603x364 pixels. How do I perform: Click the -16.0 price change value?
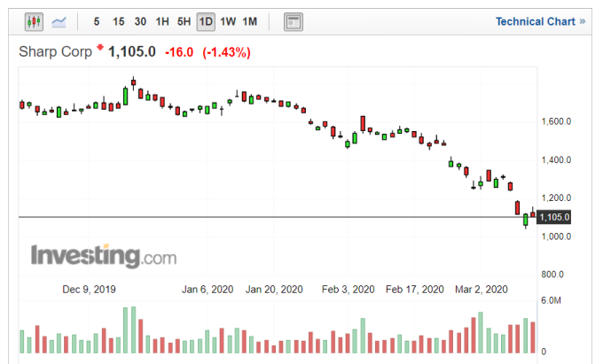[179, 52]
